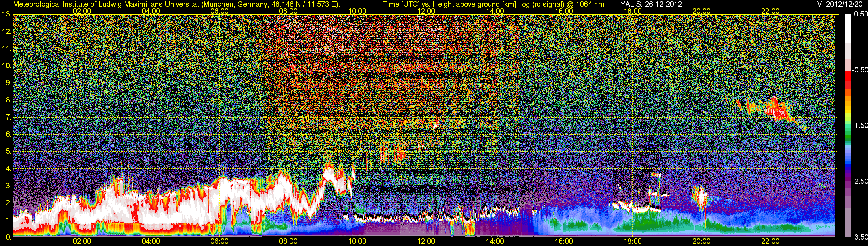Select the 12:00 label on the upper time axis
868x246 pixels.
426,11
